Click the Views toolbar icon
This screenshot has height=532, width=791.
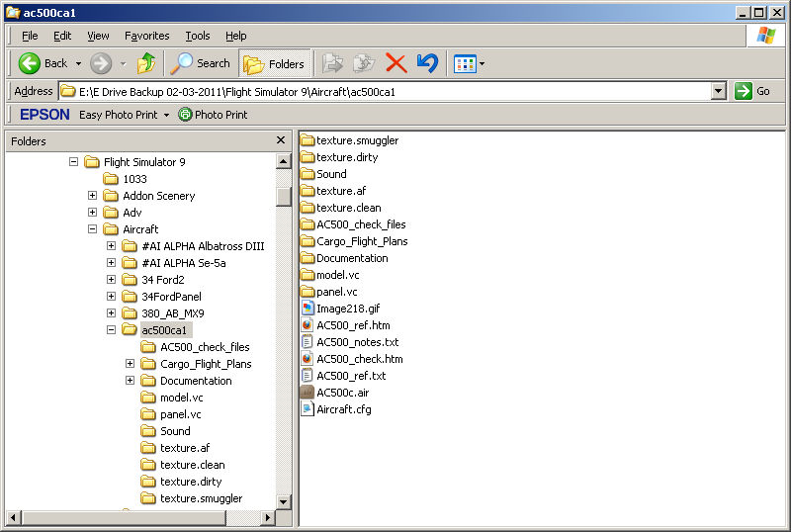coord(465,64)
